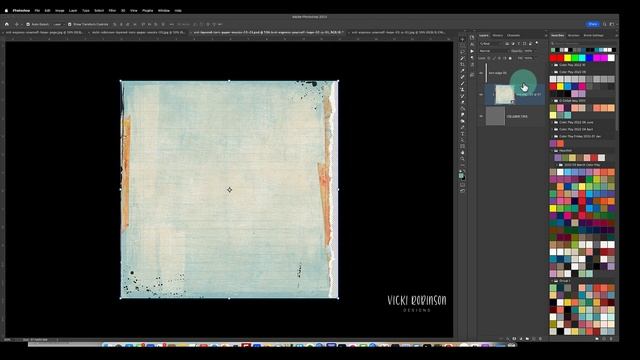The width and height of the screenshot is (640, 360).
Task: Select the Lasso tool
Action: (462, 52)
